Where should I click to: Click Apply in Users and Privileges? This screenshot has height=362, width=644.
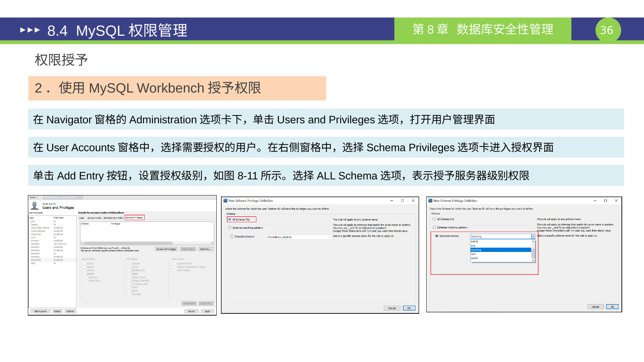207,311
